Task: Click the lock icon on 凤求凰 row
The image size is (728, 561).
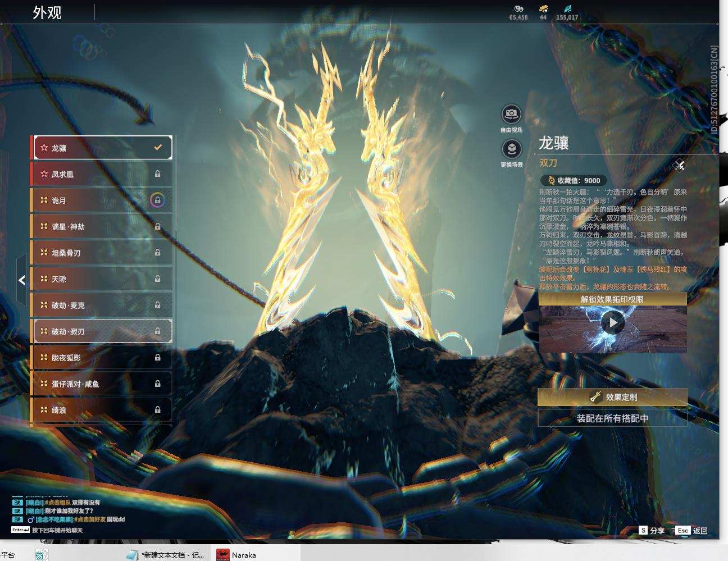Action: (x=158, y=174)
